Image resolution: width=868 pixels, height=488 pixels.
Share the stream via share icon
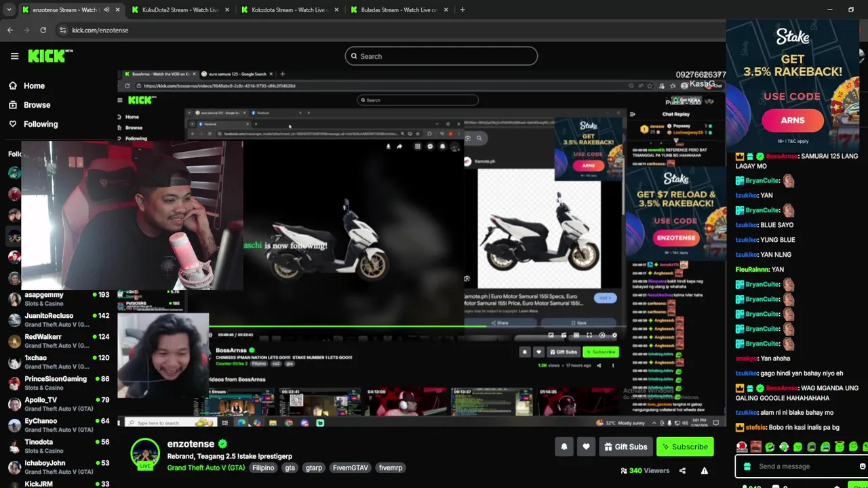pyautogui.click(x=682, y=470)
